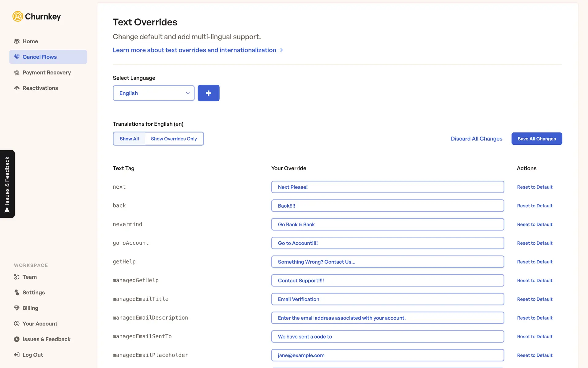Click the Reactivations arrow icon
The width and height of the screenshot is (588, 368).
tap(17, 88)
